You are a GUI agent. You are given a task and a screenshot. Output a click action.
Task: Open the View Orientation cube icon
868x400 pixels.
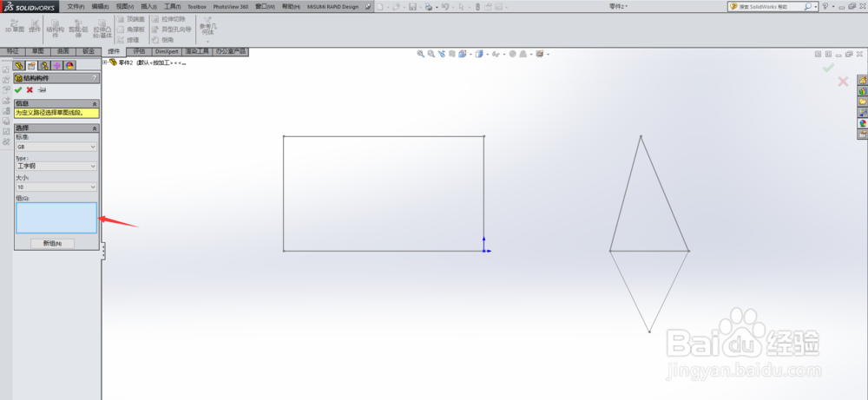(463, 54)
